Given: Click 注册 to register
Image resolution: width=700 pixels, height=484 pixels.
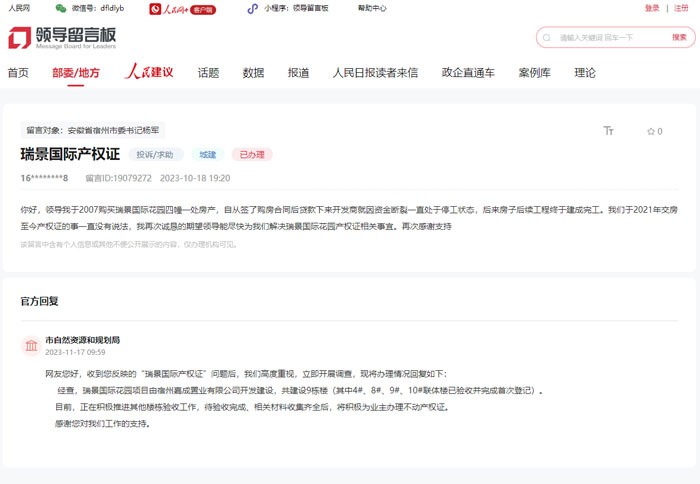Looking at the screenshot, I should pyautogui.click(x=681, y=8).
